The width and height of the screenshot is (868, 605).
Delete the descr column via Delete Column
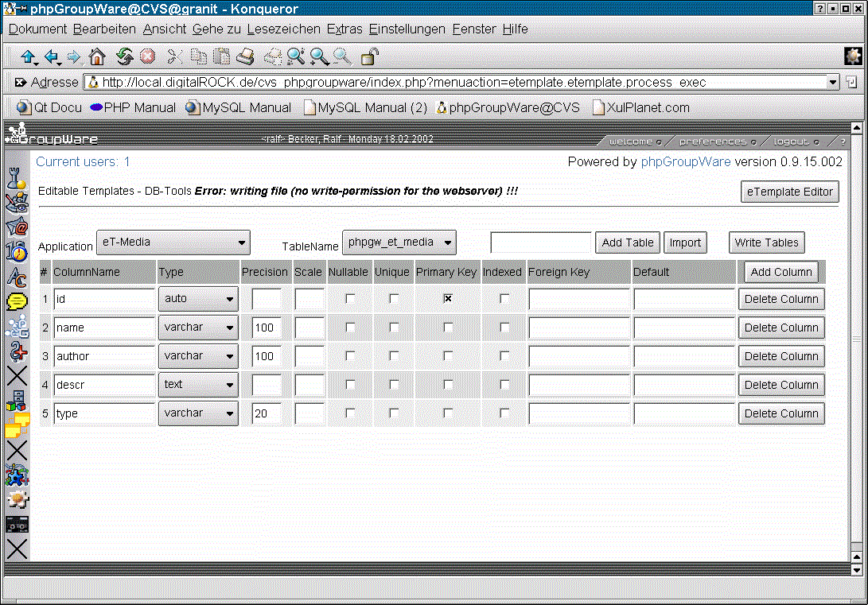781,385
